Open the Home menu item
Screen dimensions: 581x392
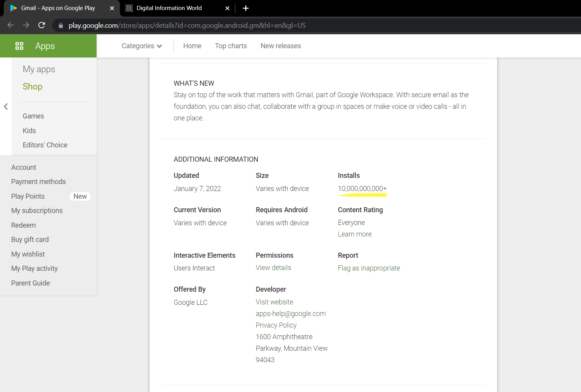coord(192,46)
